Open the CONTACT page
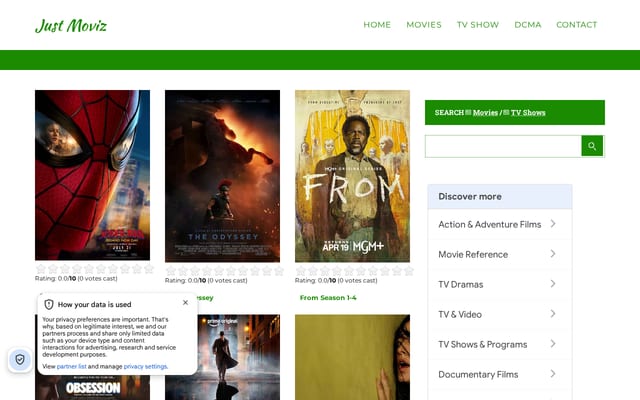Image resolution: width=640 pixels, height=400 pixels. point(577,25)
